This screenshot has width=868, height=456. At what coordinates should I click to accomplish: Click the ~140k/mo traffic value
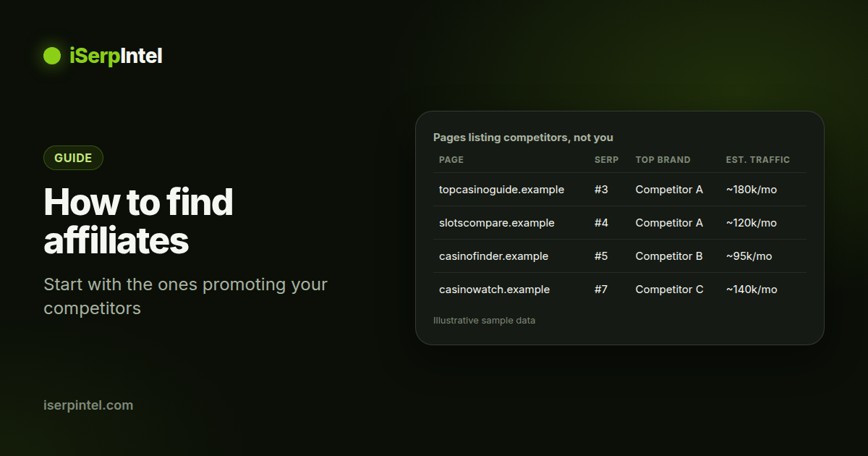click(x=752, y=290)
